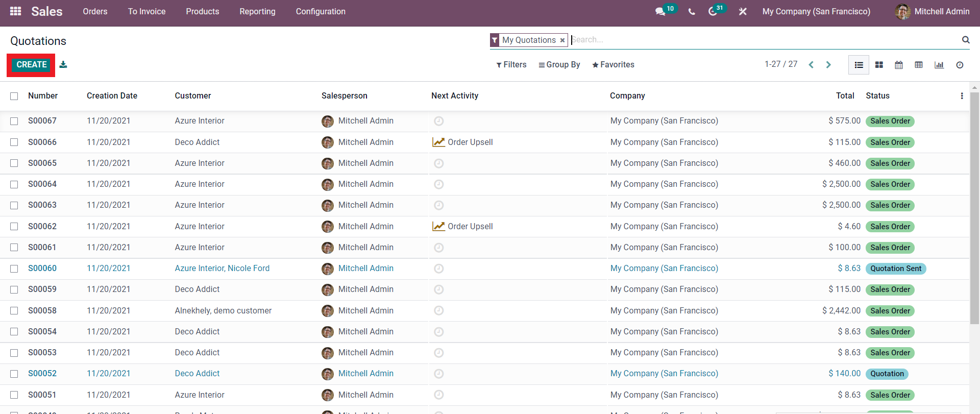Click the Sales app title
This screenshot has width=980, height=414.
(x=46, y=11)
